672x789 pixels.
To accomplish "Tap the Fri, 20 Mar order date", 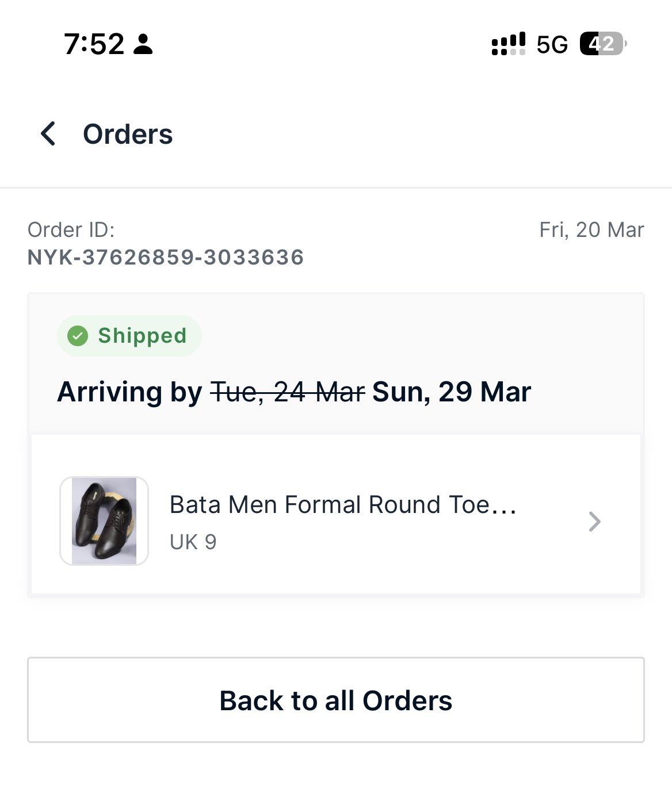I will pos(591,229).
